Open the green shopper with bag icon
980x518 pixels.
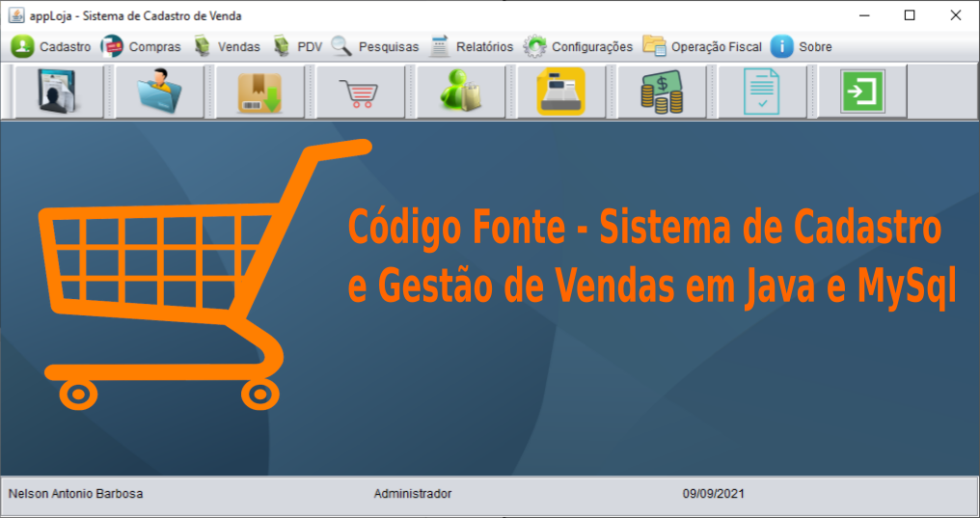pyautogui.click(x=460, y=93)
